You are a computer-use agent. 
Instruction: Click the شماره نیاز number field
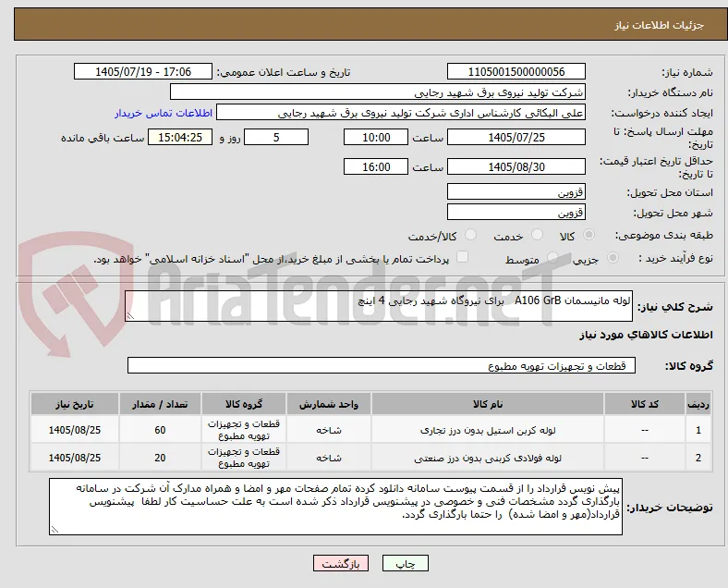tap(516, 71)
